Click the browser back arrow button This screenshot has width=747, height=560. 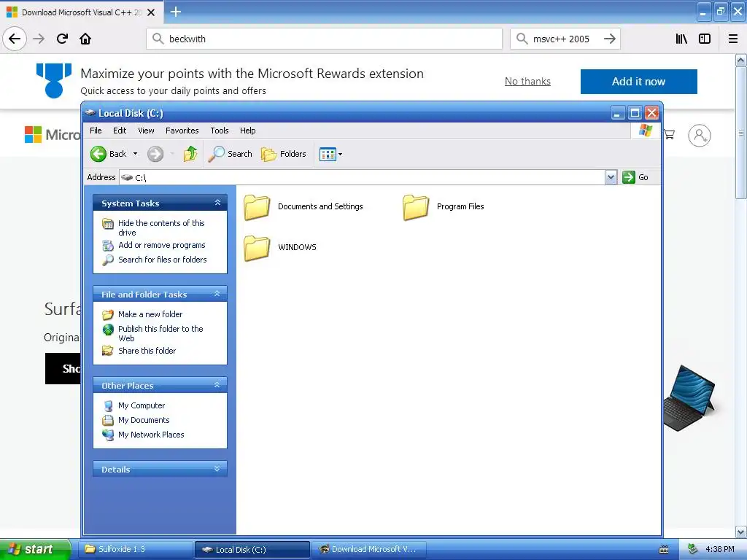(x=15, y=39)
